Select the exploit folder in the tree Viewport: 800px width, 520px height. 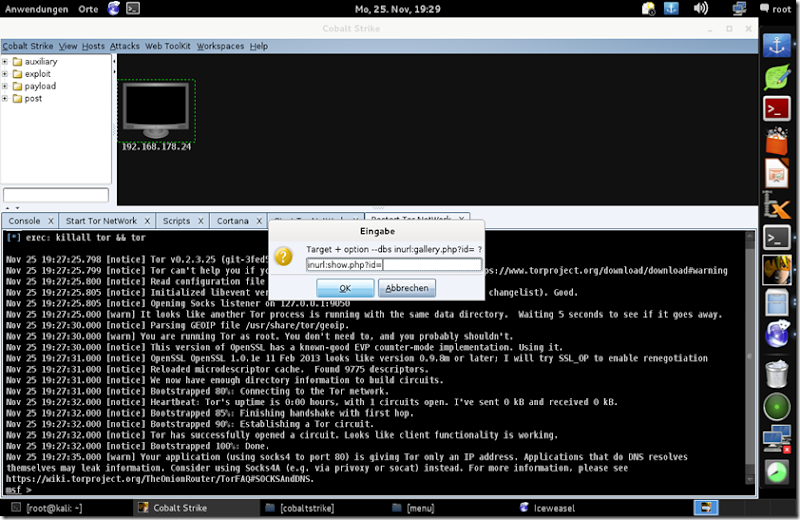pos(32,73)
